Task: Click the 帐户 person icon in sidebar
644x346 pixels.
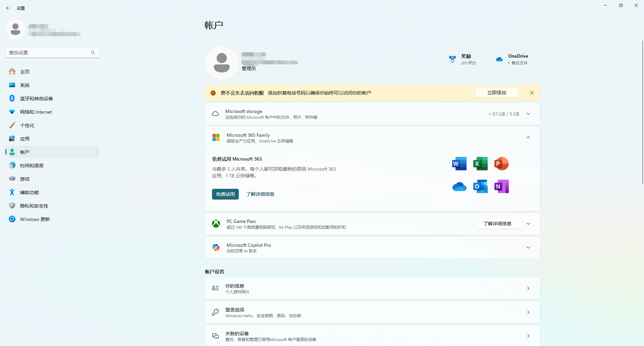Action: coord(12,152)
